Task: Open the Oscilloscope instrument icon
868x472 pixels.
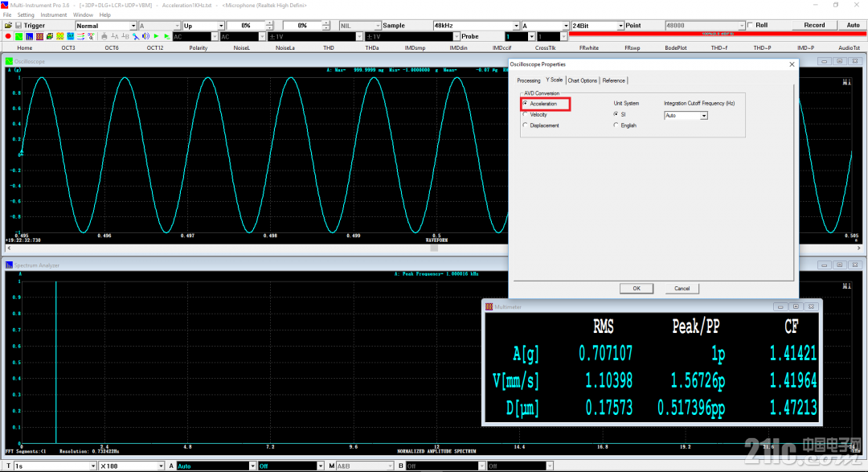Action: (x=18, y=36)
